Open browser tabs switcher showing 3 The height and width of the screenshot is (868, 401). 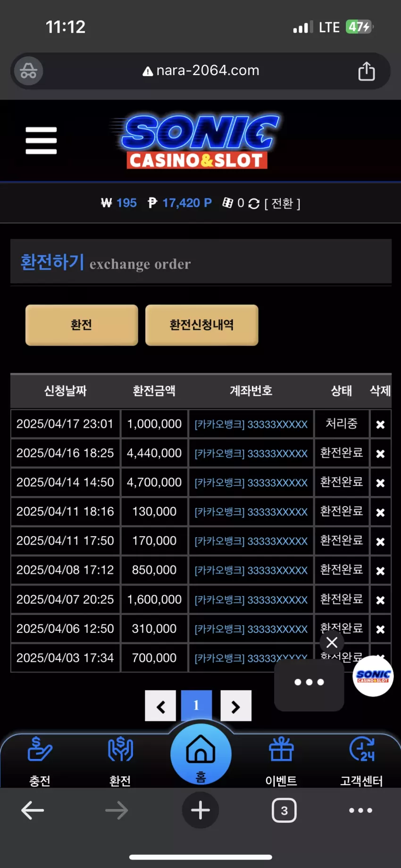click(x=284, y=810)
